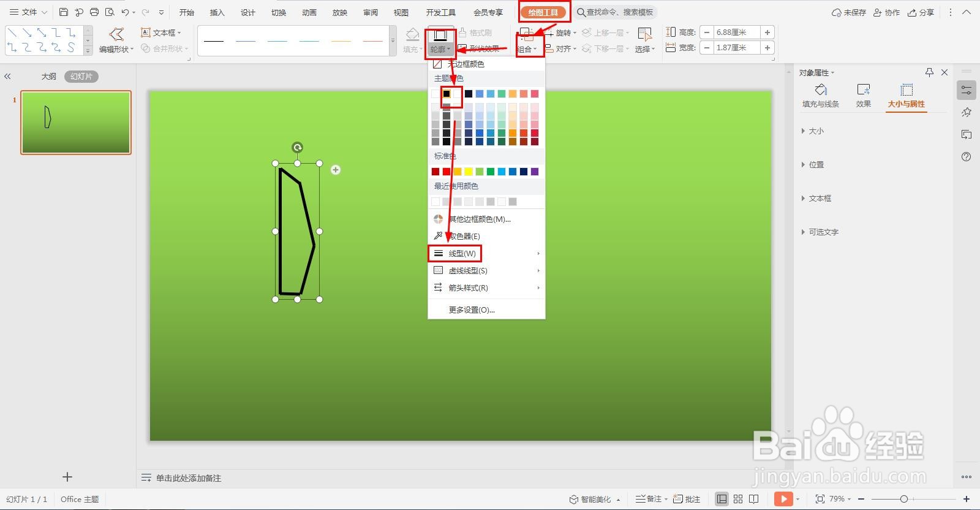Open the File menu dropdown
Viewport: 980px width, 510px height.
[x=29, y=12]
